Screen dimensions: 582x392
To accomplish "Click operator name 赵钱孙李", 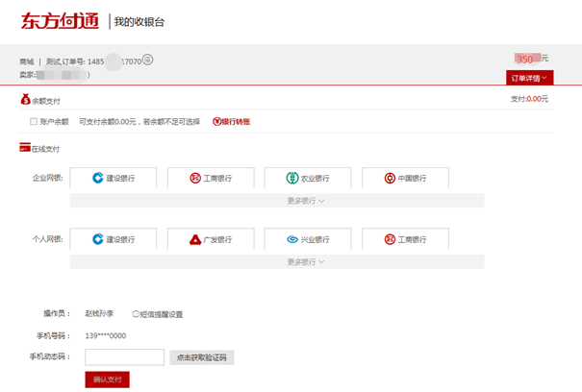I will point(99,314).
